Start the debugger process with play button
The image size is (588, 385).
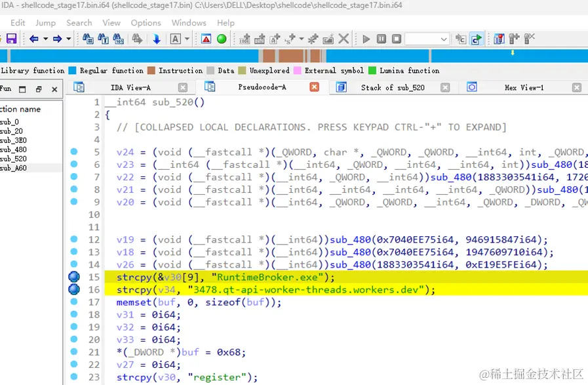tap(366, 39)
